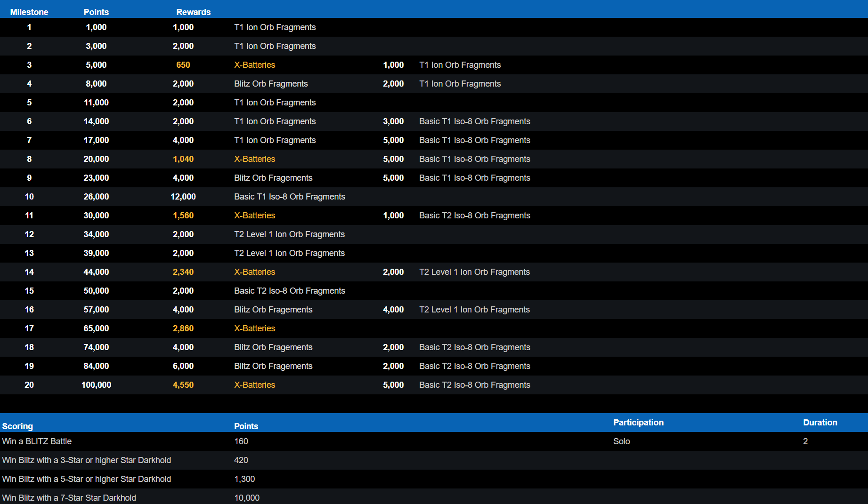Click the 57,000 points cell

click(96, 310)
